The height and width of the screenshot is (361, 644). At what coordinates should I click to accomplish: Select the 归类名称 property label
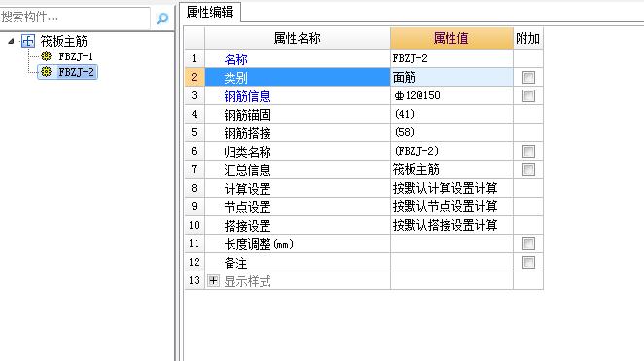point(247,152)
